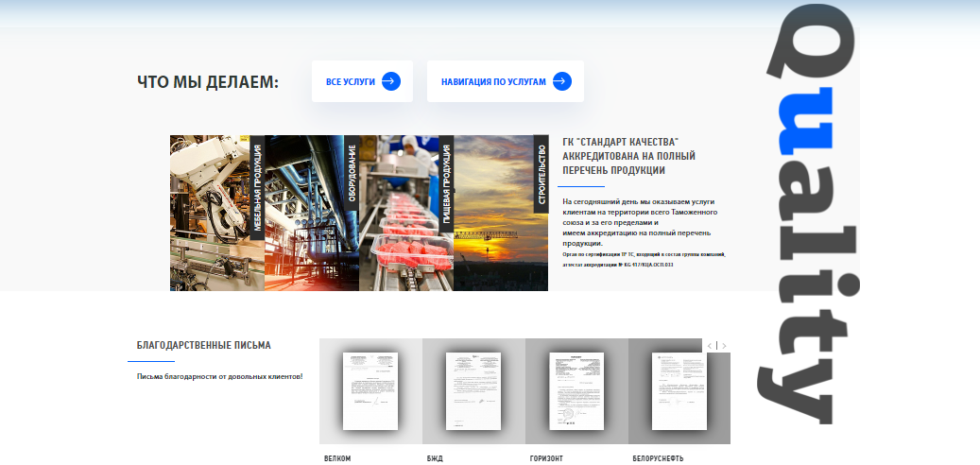This screenshot has width=980, height=465.
Task: Open the НАВИГАЦИЯ ПО УСЛУГАМ button label
Action: (493, 82)
